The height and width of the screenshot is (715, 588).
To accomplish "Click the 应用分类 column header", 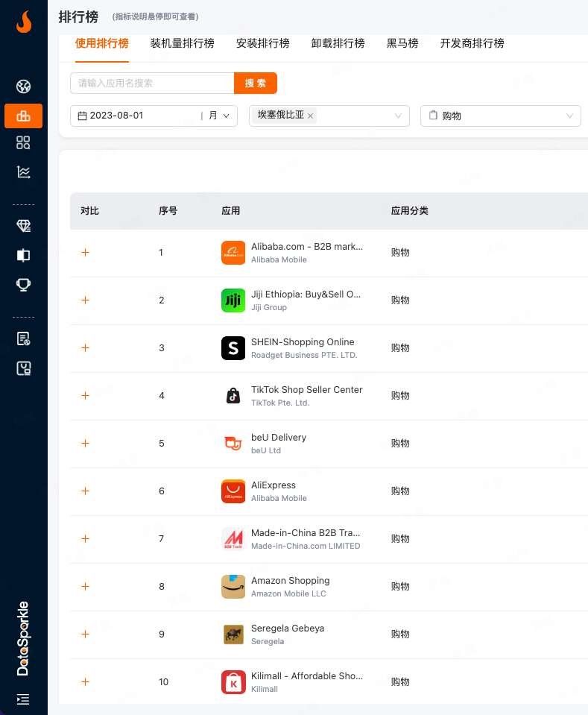I will tap(410, 211).
